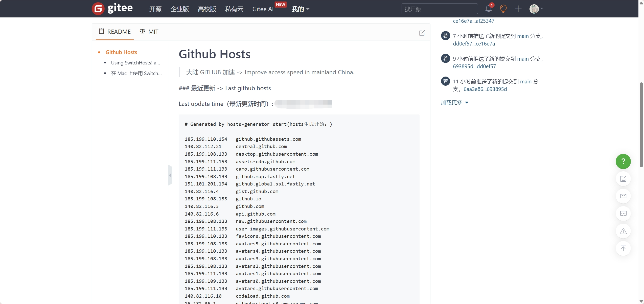
Task: Select Using SwitchHosts outline entry
Action: tap(135, 63)
